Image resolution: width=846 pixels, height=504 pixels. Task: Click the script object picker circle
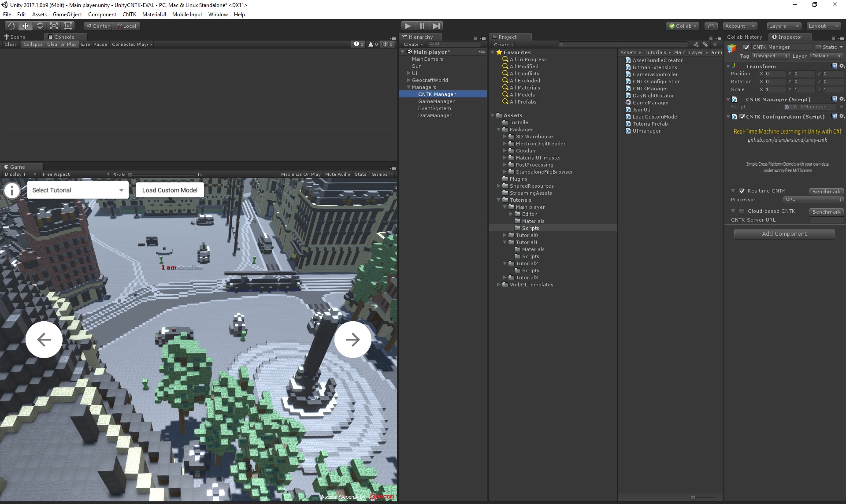tap(841, 107)
